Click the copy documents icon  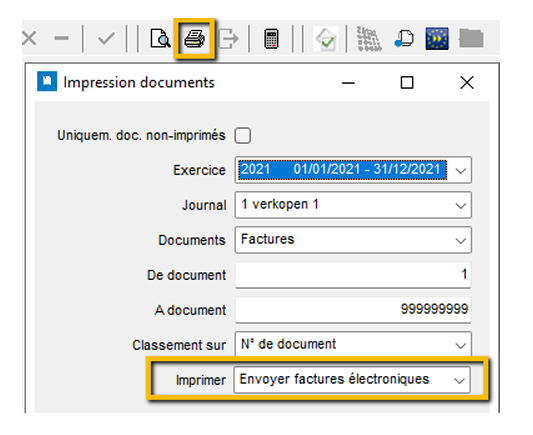tap(404, 39)
